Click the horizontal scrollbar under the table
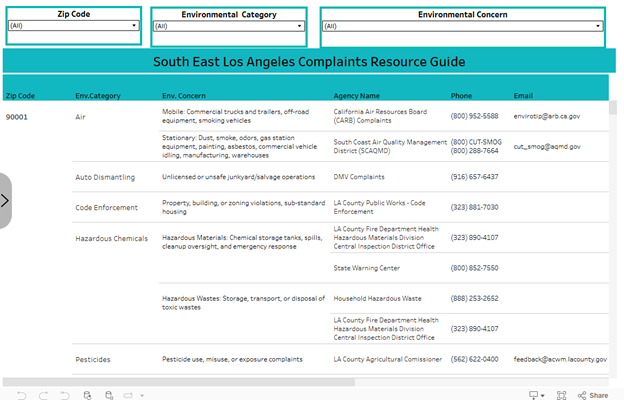The height and width of the screenshot is (400, 624). (x=179, y=382)
